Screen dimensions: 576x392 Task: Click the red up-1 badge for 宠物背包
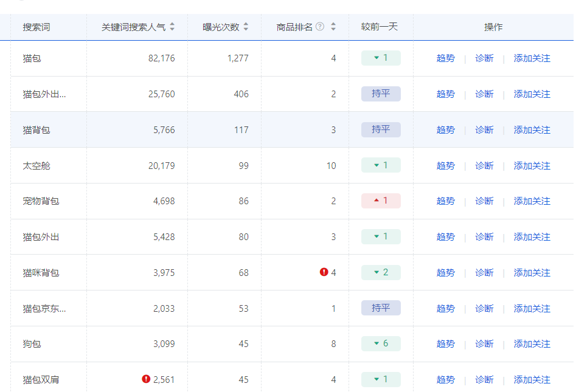381,201
